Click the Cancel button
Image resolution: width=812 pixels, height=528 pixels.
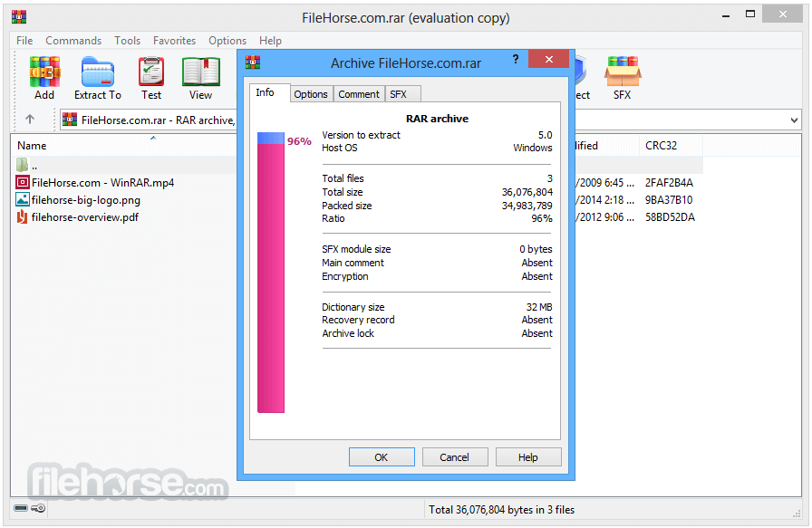pyautogui.click(x=455, y=456)
